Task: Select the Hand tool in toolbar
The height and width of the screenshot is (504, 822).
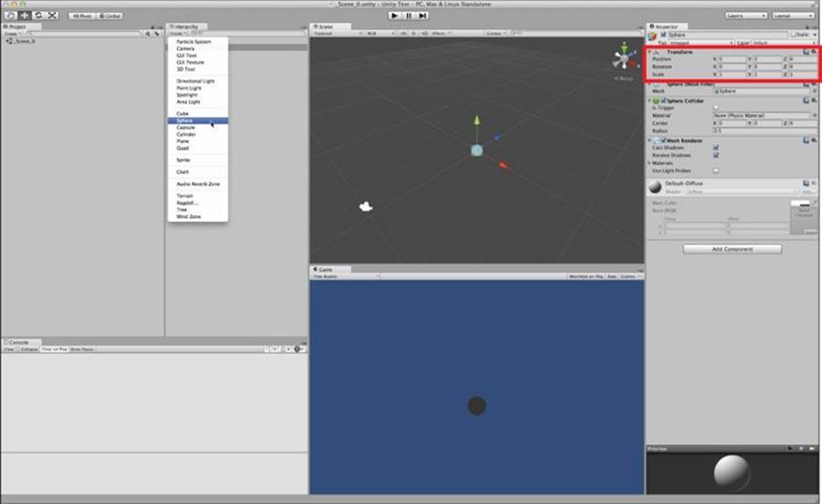Action: [11, 16]
